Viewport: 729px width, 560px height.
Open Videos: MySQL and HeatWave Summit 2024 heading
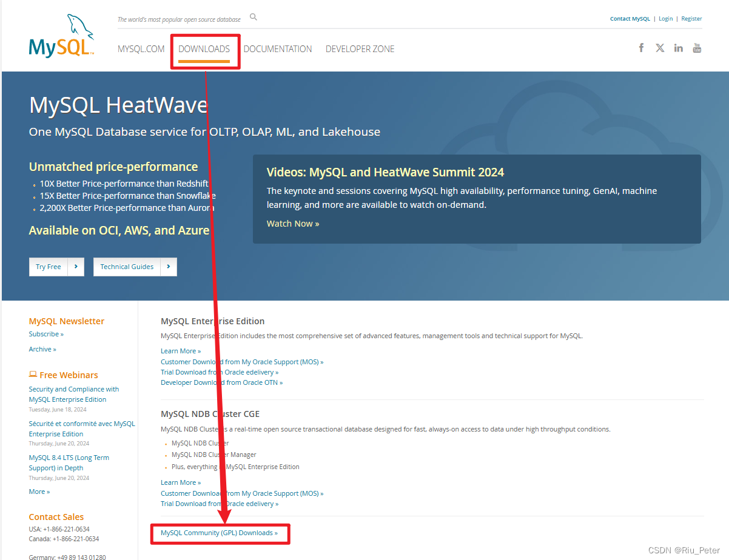[385, 172]
